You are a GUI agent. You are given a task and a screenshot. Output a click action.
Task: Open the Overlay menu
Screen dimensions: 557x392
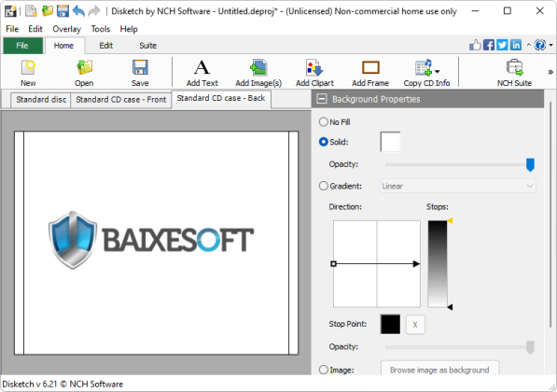coord(66,29)
